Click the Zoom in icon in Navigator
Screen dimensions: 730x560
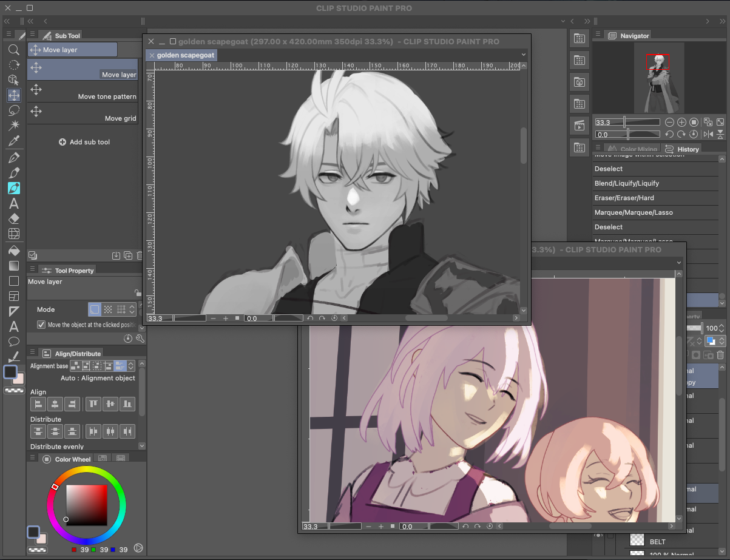[x=682, y=122]
